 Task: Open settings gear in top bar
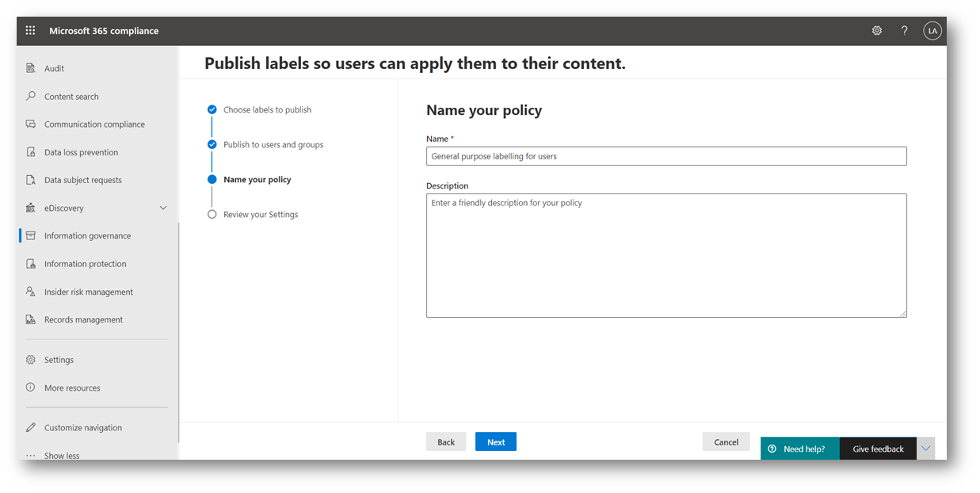pos(877,31)
